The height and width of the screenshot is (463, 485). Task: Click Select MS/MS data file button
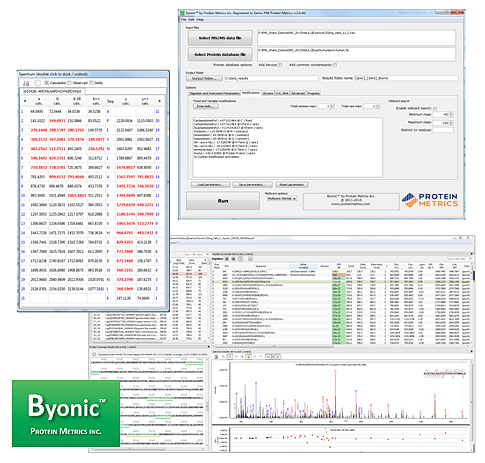click(x=220, y=38)
